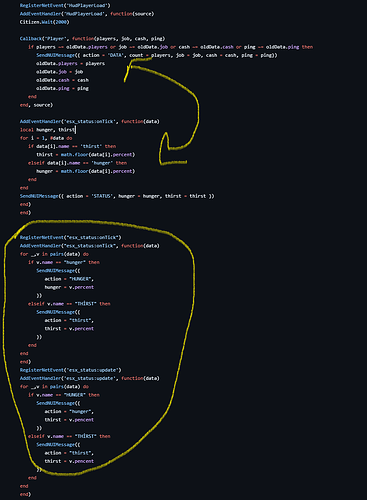Click the Citizen.Wait(2000) line
The width and height of the screenshot is (367, 500).
pos(44,22)
